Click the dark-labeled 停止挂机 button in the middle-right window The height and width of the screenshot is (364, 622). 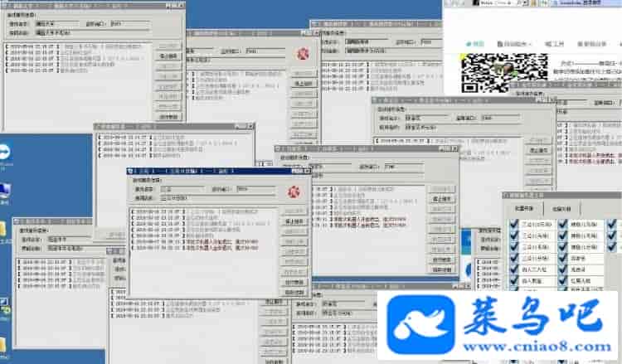click(x=441, y=199)
